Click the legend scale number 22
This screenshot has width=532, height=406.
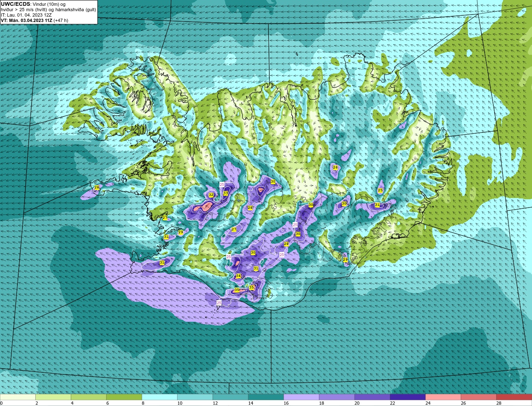pyautogui.click(x=392, y=403)
